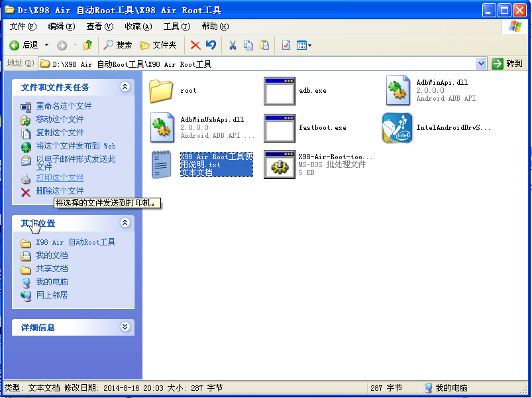Click 复制这个文件 link
This screenshot has width=532, height=398.
point(60,133)
